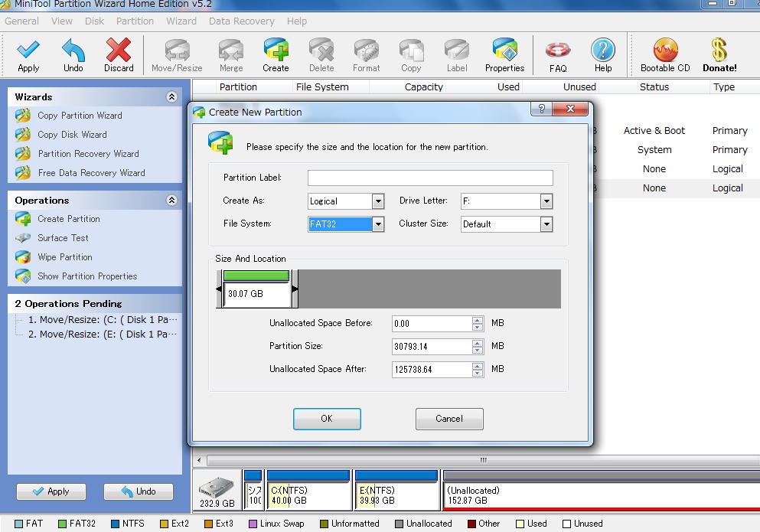Viewport: 760px width, 532px height.
Task: Click the Undo arrow in the toolbar
Action: 73,55
